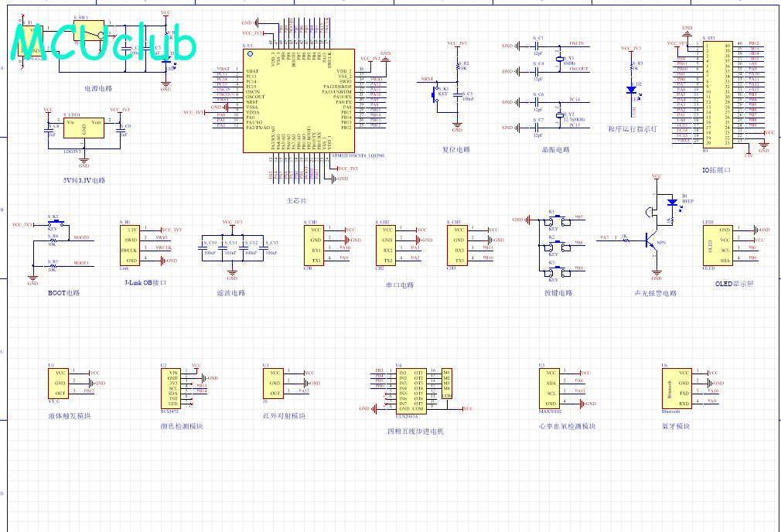Viewport: 781px width, 532px height.
Task: Select the S_ST1 IO expansion header
Action: (x=718, y=94)
